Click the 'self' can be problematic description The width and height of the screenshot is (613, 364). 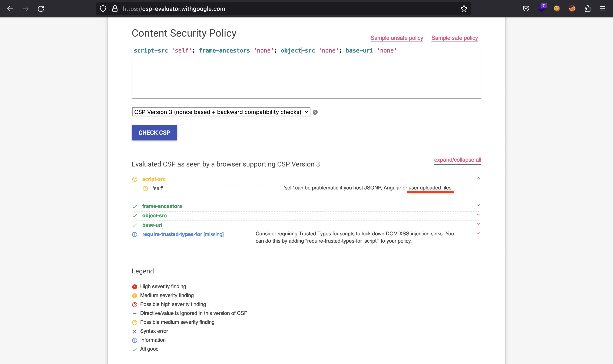368,188
